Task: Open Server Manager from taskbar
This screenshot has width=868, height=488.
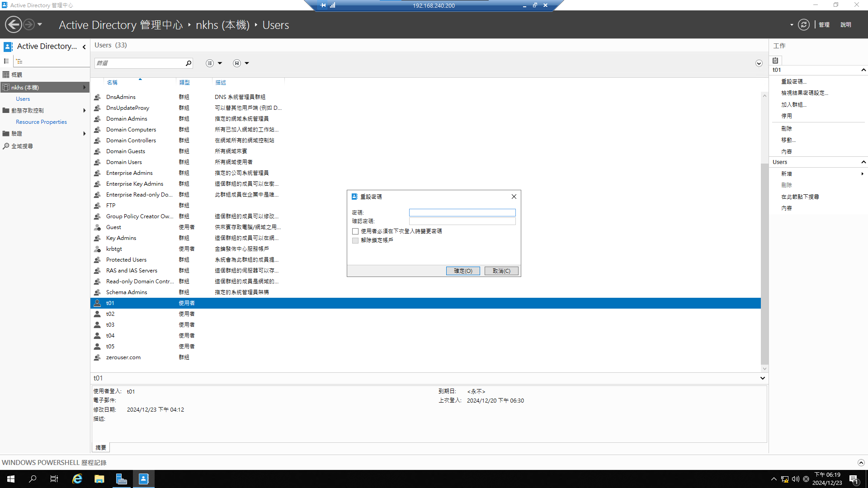Action: point(121,479)
